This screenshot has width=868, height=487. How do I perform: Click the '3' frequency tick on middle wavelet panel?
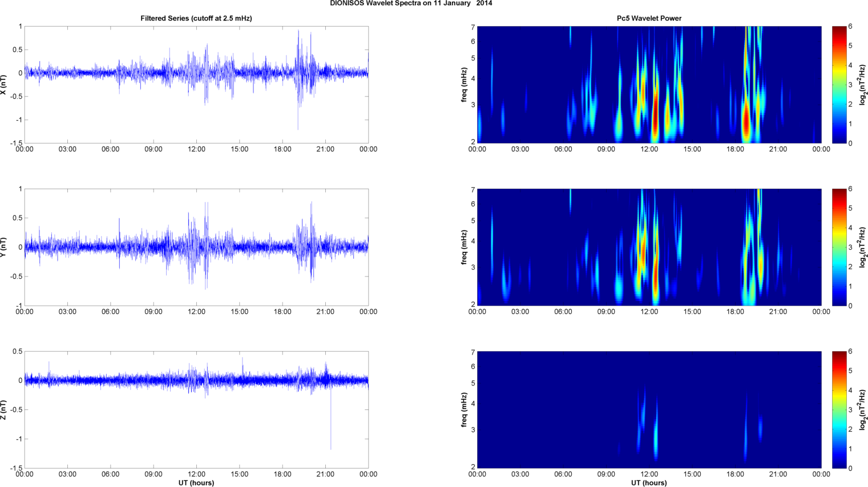(x=473, y=267)
